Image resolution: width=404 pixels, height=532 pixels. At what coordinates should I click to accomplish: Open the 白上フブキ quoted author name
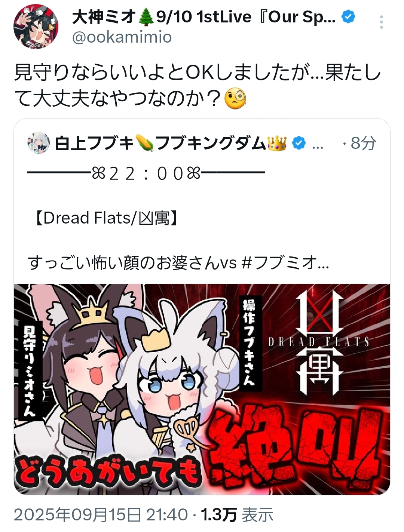pos(94,143)
